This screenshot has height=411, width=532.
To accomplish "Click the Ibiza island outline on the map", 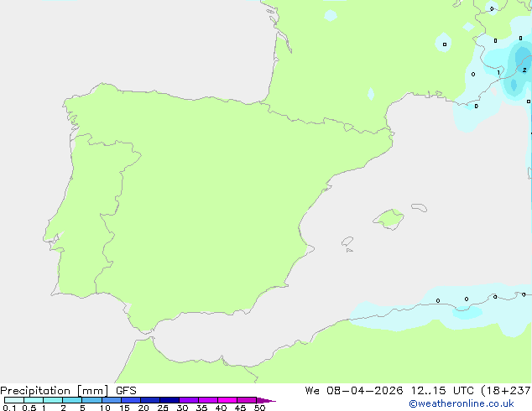I will [x=347, y=242].
